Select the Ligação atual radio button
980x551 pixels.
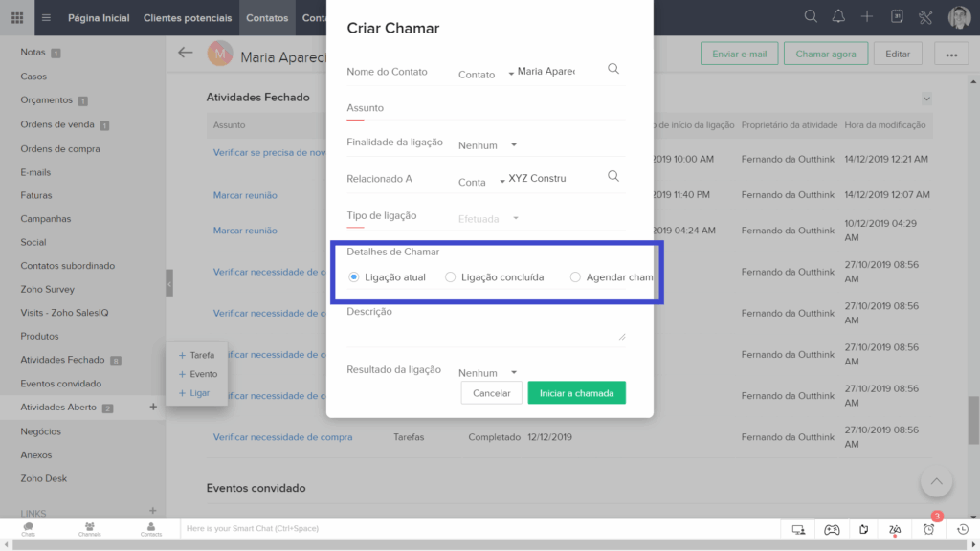[354, 276]
